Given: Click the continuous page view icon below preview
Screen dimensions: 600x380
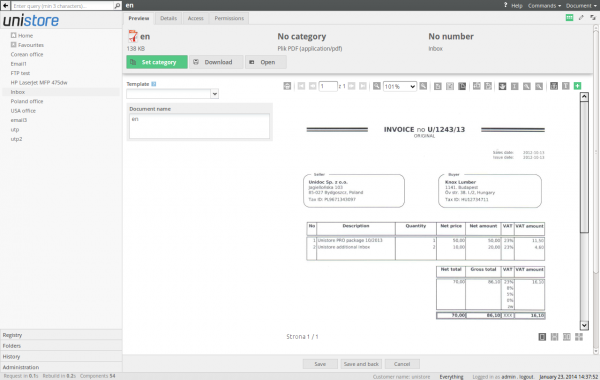Looking at the screenshot, I should tap(554, 337).
